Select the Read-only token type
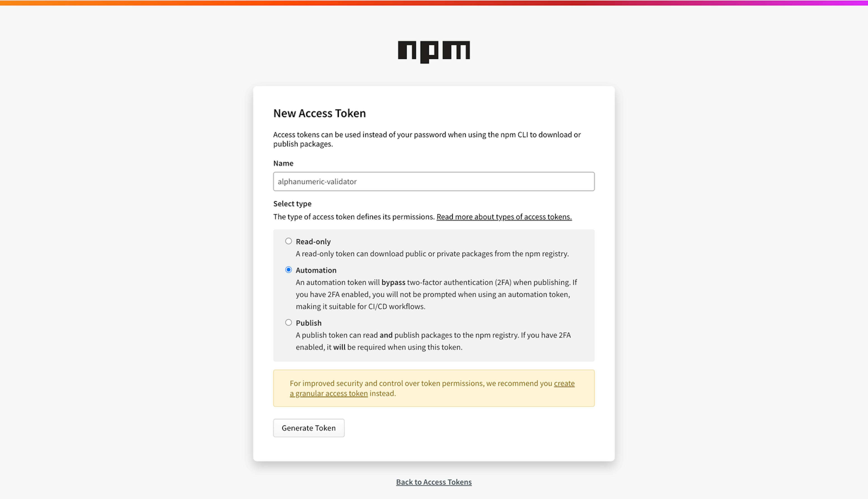Image resolution: width=868 pixels, height=499 pixels. tap(288, 241)
